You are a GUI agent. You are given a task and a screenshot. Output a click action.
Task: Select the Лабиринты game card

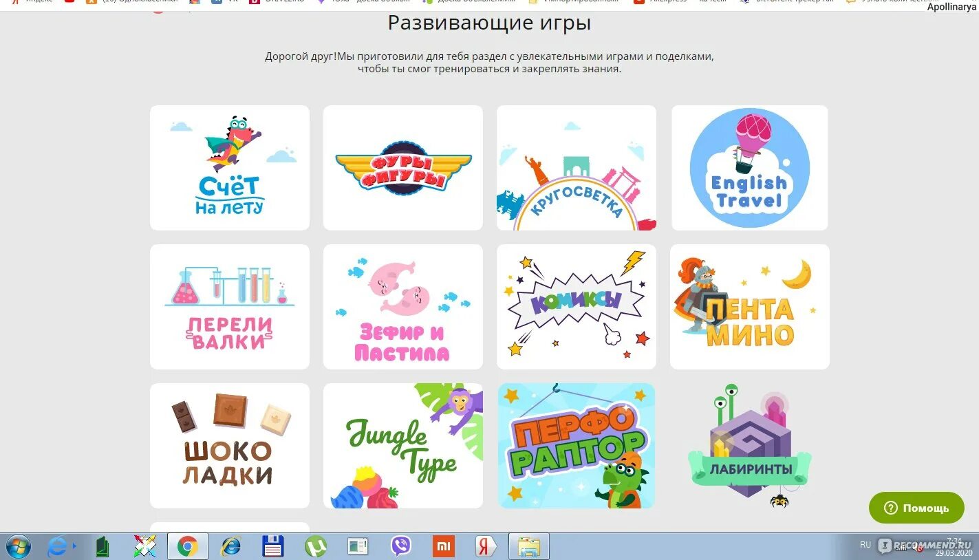click(750, 446)
